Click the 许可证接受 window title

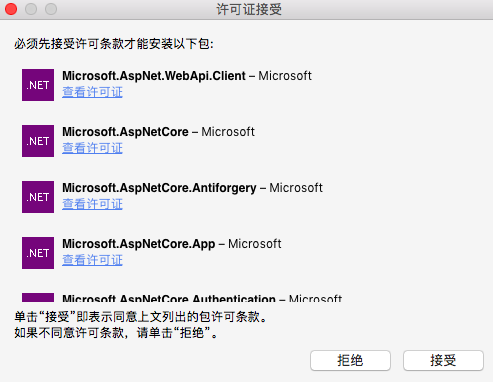[249, 9]
